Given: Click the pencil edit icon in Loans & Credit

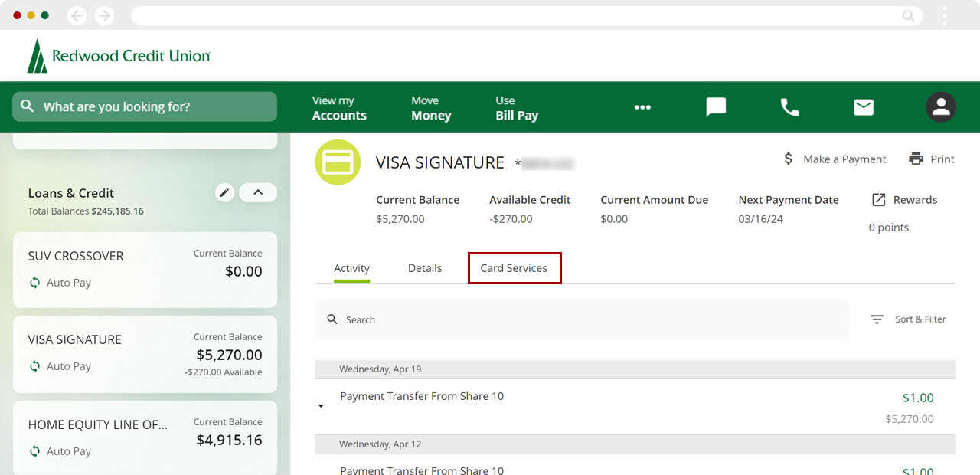Looking at the screenshot, I should (224, 192).
